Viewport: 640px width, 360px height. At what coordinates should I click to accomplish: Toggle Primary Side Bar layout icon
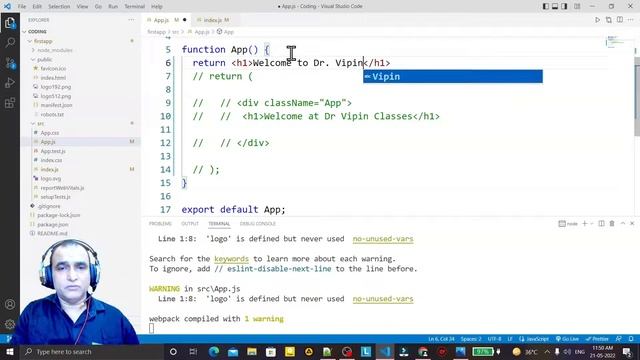(x=546, y=6)
